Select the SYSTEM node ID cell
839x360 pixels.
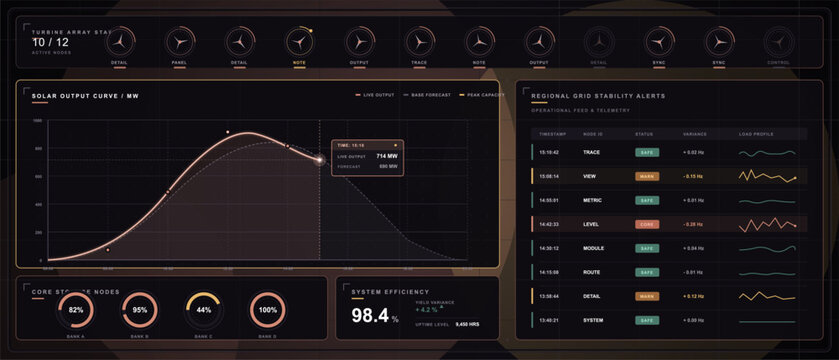(x=593, y=320)
